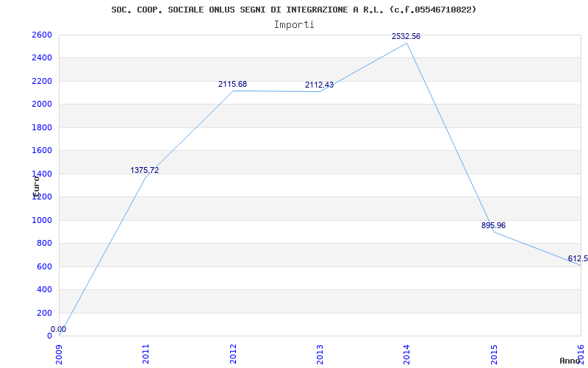
Task: Click the 'Anno' x-axis title
Action: tap(570, 361)
